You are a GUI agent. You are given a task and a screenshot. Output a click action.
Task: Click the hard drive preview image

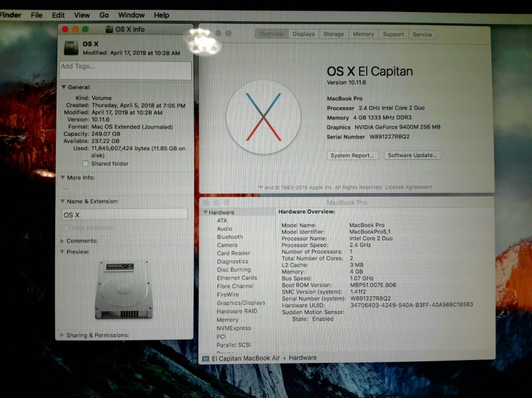tap(124, 290)
